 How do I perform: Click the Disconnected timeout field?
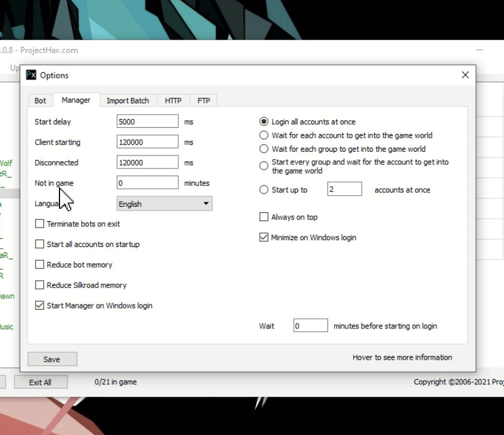[148, 162]
